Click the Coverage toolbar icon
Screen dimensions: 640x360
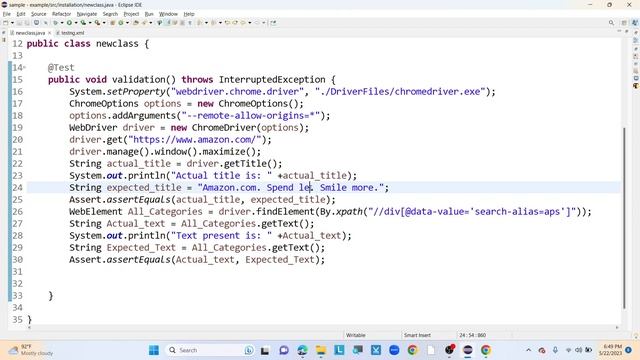pos(83,23)
